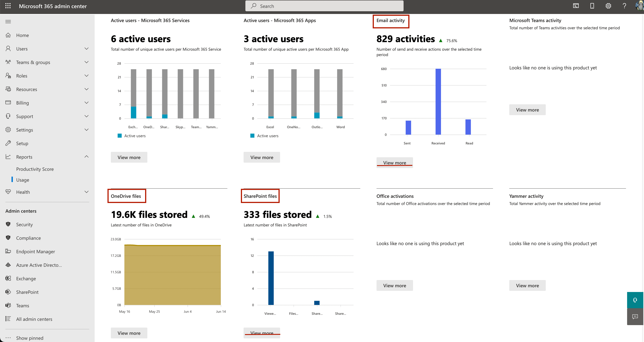Click the Cloud Shell icon in header
Image resolution: width=644 pixels, height=342 pixels.
576,6
